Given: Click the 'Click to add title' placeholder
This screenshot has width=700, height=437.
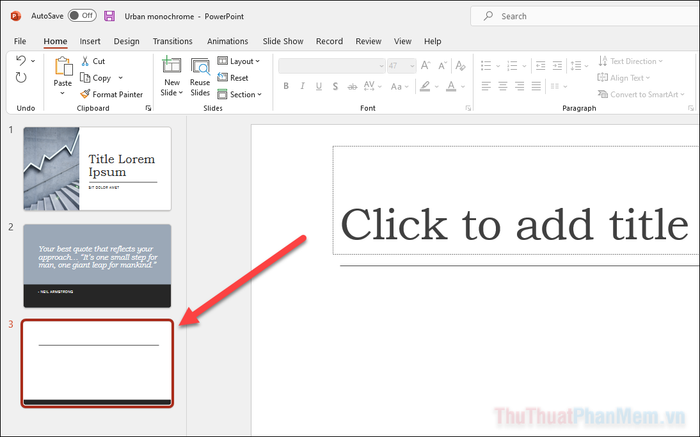Looking at the screenshot, I should (513, 225).
